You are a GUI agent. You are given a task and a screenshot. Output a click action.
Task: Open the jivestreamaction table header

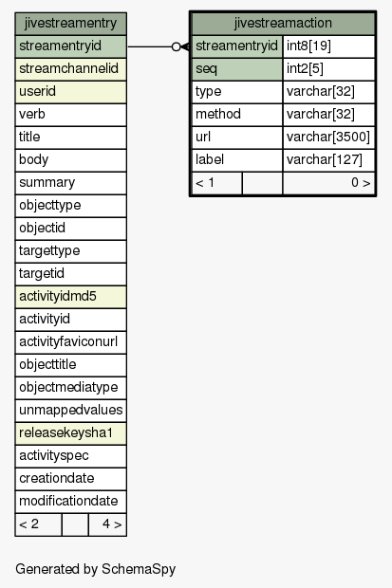284,24
